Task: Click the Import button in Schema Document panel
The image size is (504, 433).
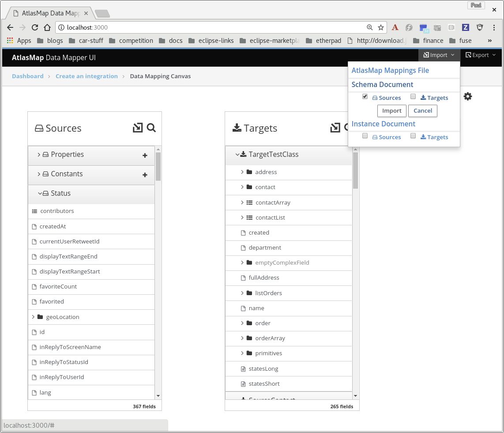Action: 391,111
